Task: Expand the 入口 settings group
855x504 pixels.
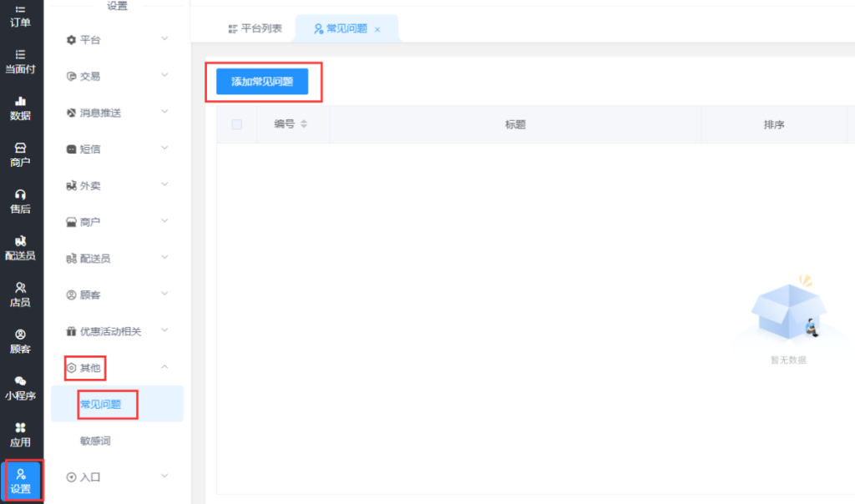Action: pyautogui.click(x=117, y=477)
